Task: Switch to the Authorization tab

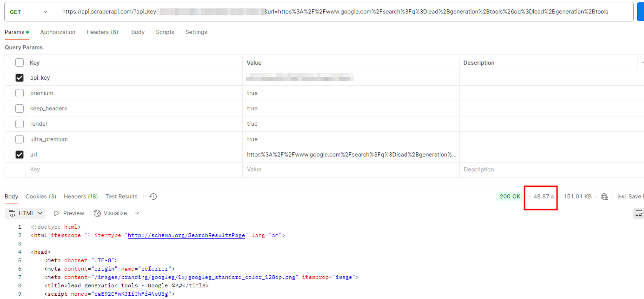Action: point(58,32)
